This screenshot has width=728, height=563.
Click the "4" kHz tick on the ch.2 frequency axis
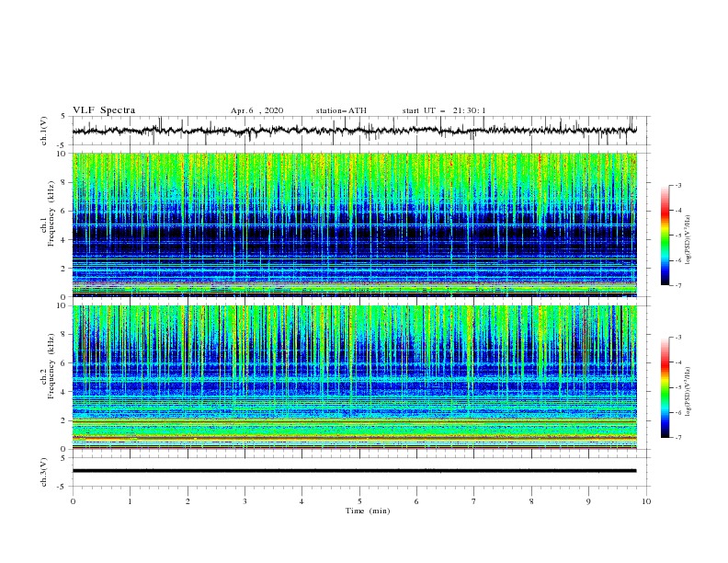pos(64,392)
